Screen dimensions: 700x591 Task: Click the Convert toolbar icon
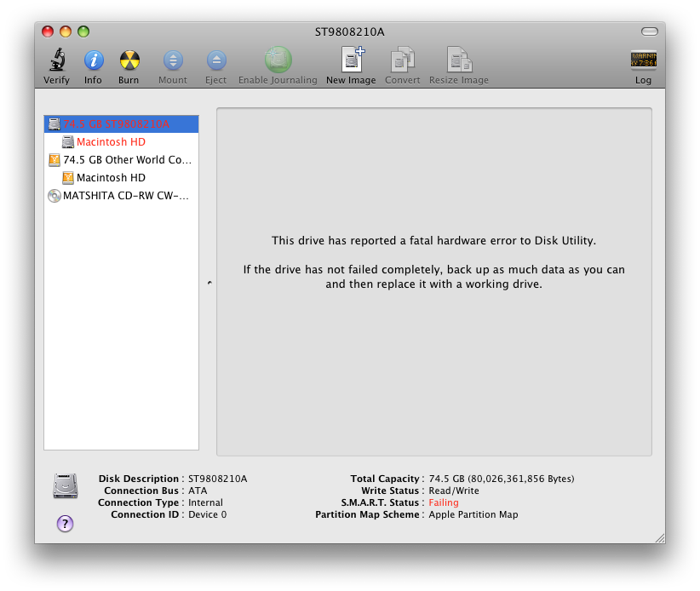tap(402, 60)
